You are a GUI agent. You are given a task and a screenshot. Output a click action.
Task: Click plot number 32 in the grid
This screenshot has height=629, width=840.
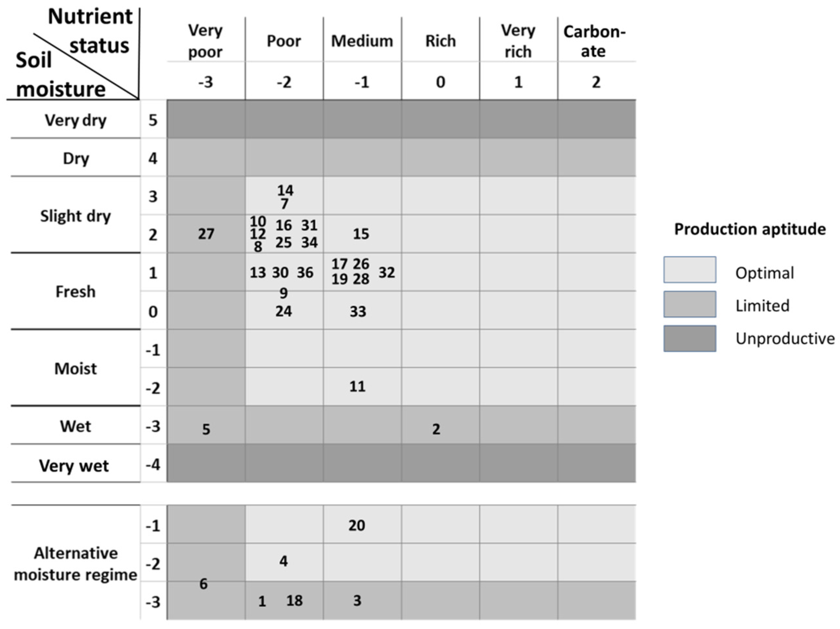tap(387, 272)
